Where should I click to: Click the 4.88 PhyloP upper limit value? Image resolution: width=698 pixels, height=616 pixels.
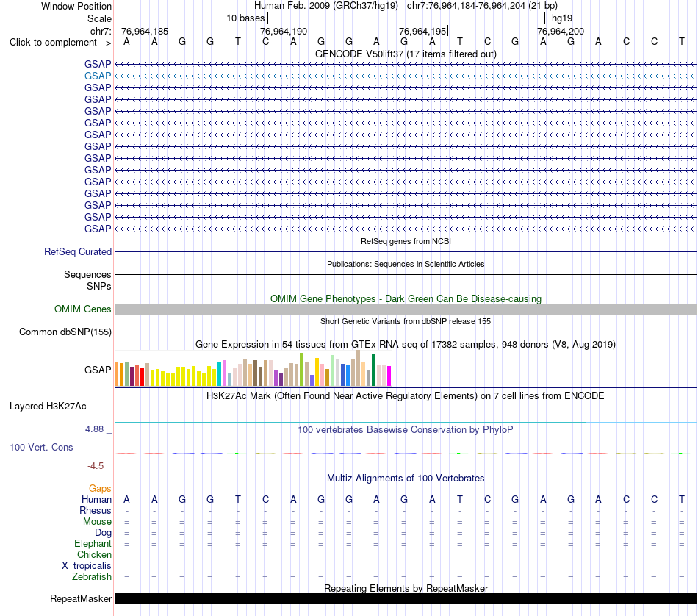94,429
